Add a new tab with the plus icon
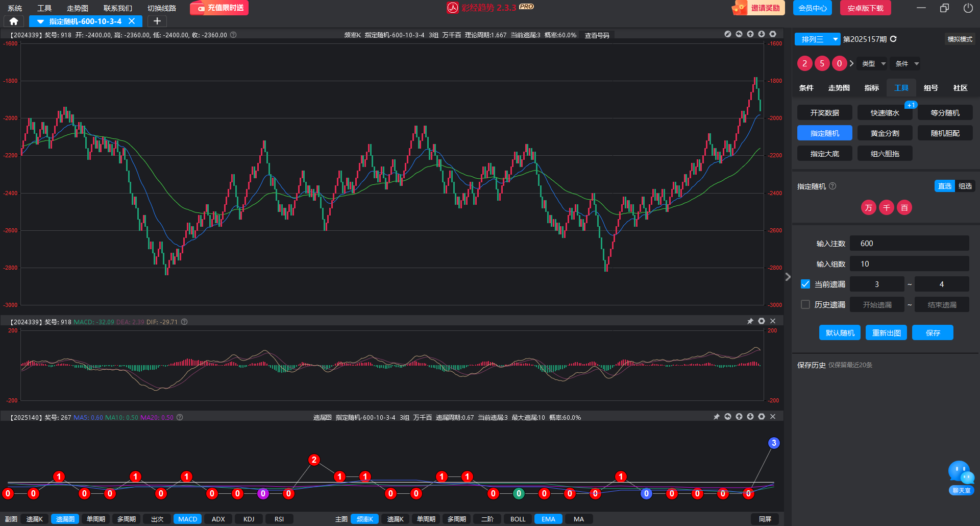980x526 pixels. tap(157, 21)
